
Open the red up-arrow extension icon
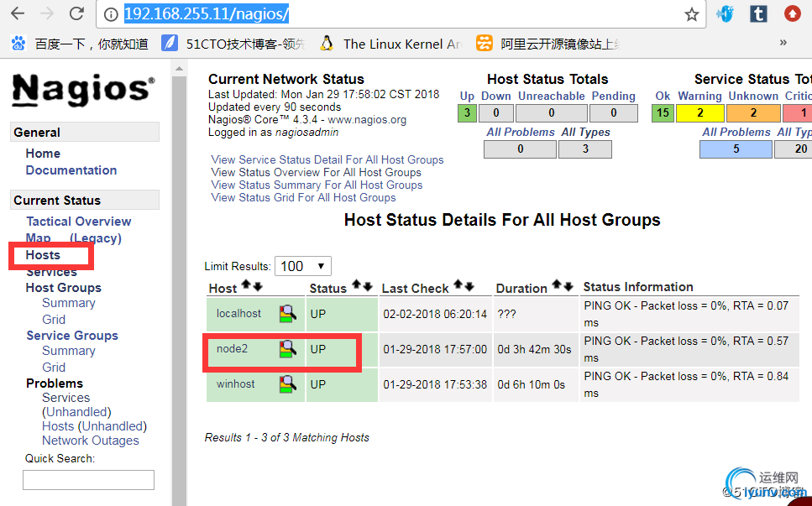pyautogui.click(x=793, y=14)
